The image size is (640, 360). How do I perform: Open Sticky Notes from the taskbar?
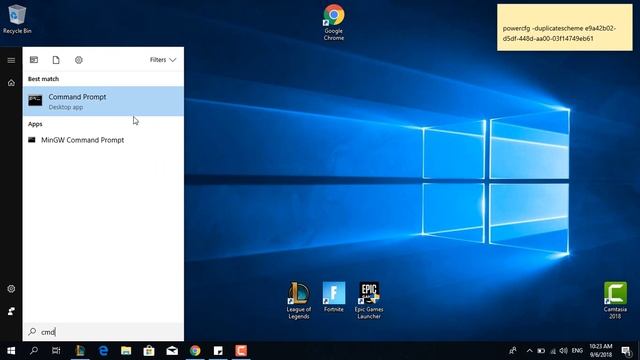(x=218, y=351)
